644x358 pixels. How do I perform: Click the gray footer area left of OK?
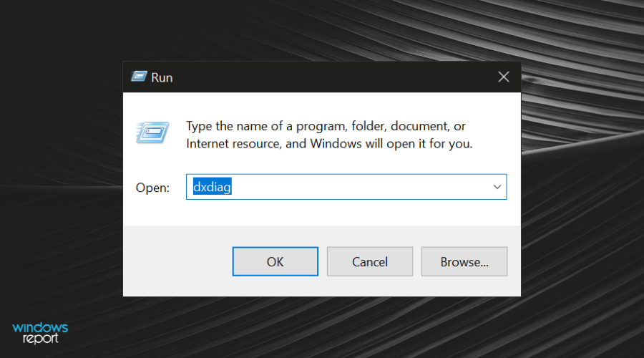coord(177,261)
